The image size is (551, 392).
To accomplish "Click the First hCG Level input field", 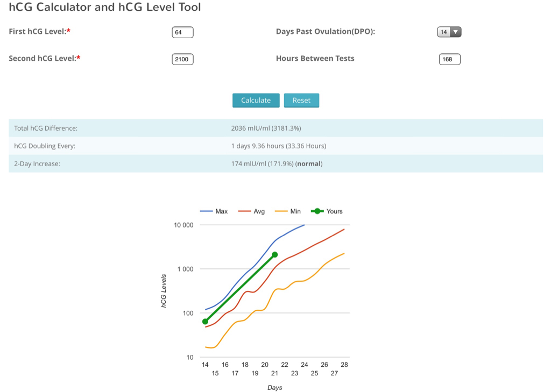I will (182, 32).
